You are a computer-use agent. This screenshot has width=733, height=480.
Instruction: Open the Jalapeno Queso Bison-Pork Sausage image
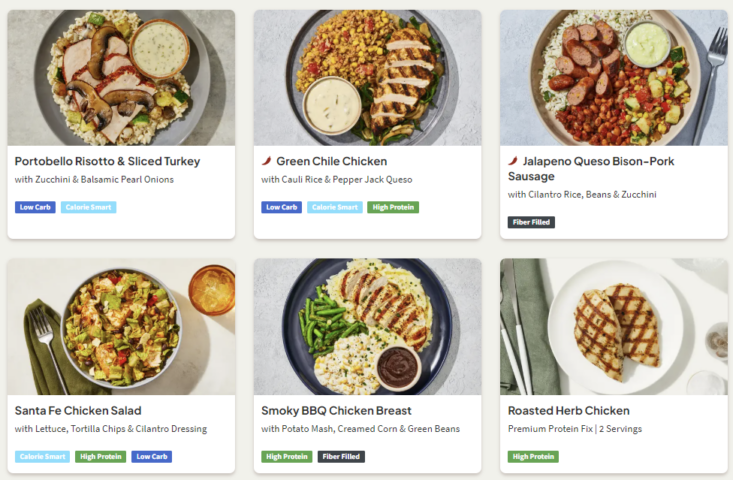coord(613,78)
